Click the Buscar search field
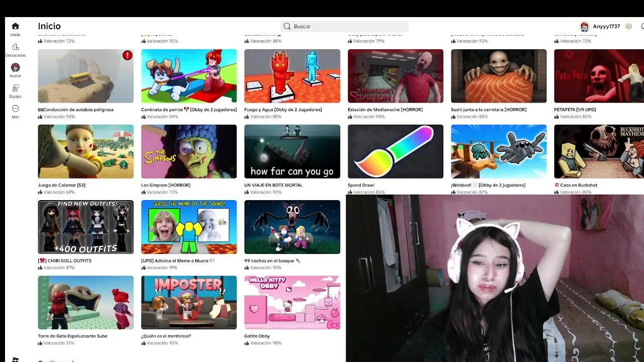This screenshot has height=362, width=644. (x=345, y=26)
